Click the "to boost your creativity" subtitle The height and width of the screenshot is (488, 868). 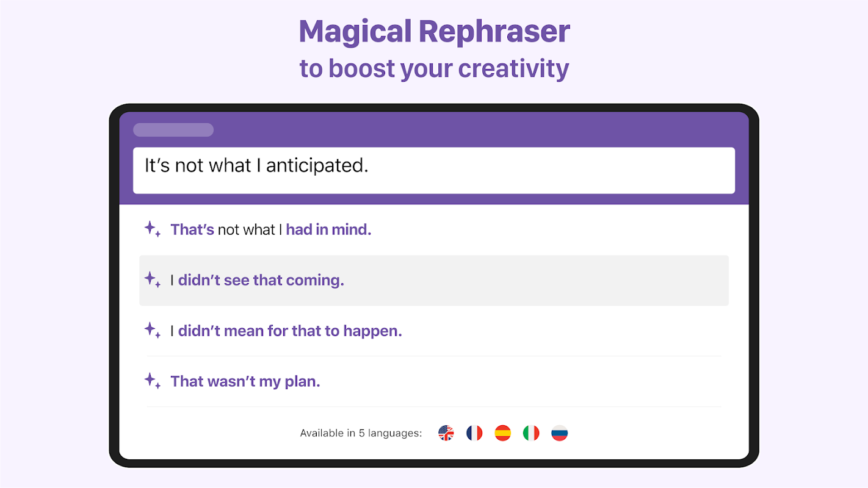(434, 68)
